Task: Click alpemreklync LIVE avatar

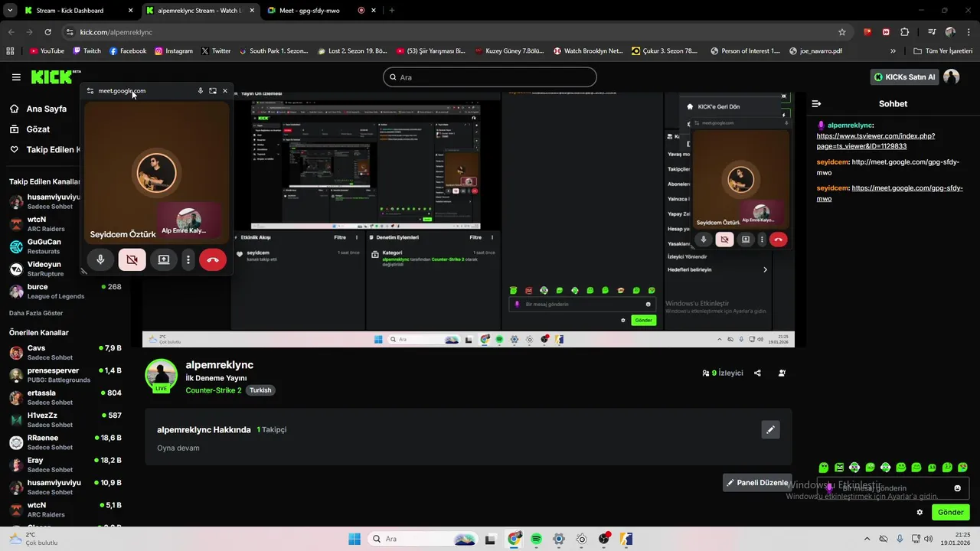Action: (x=162, y=375)
